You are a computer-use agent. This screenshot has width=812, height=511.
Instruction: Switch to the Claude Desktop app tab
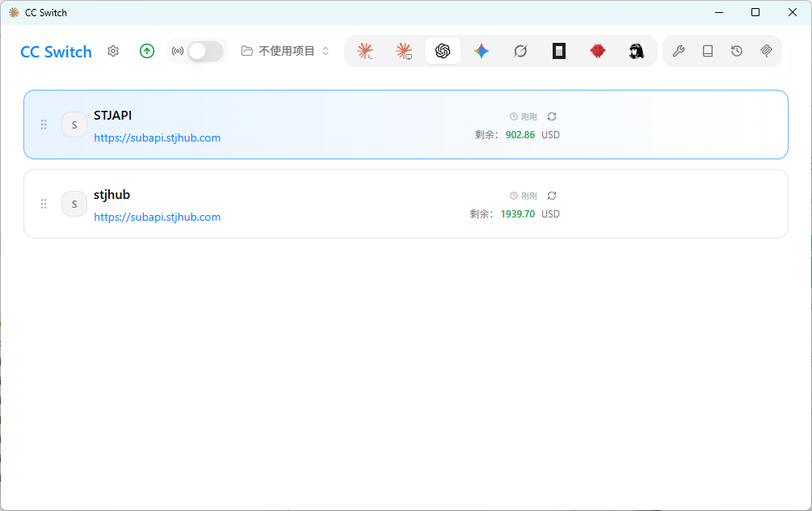(x=404, y=51)
